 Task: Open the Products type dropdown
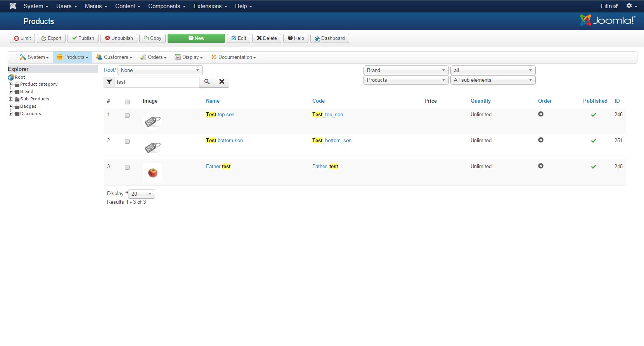coord(406,80)
